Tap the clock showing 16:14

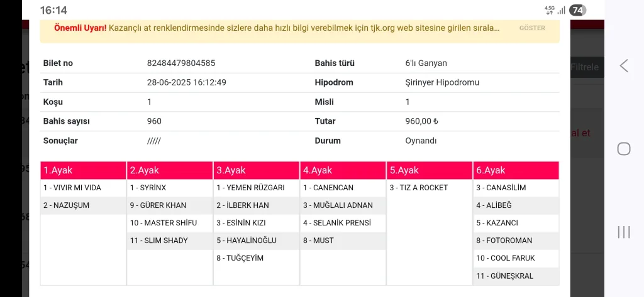coord(53,10)
